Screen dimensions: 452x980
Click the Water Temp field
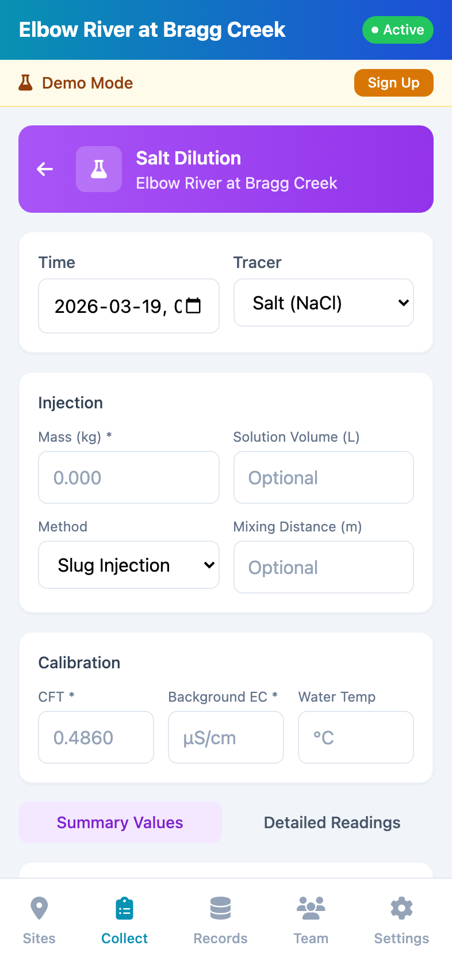[355, 737]
